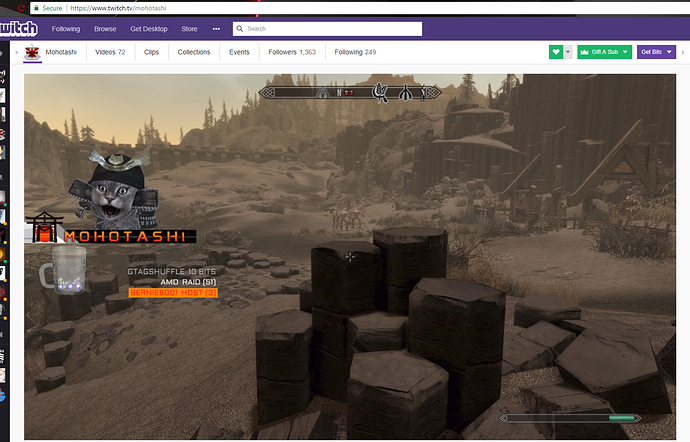Click the Twitch logo in the header
Image resolution: width=690 pixels, height=442 pixels.
pyautogui.click(x=18, y=28)
